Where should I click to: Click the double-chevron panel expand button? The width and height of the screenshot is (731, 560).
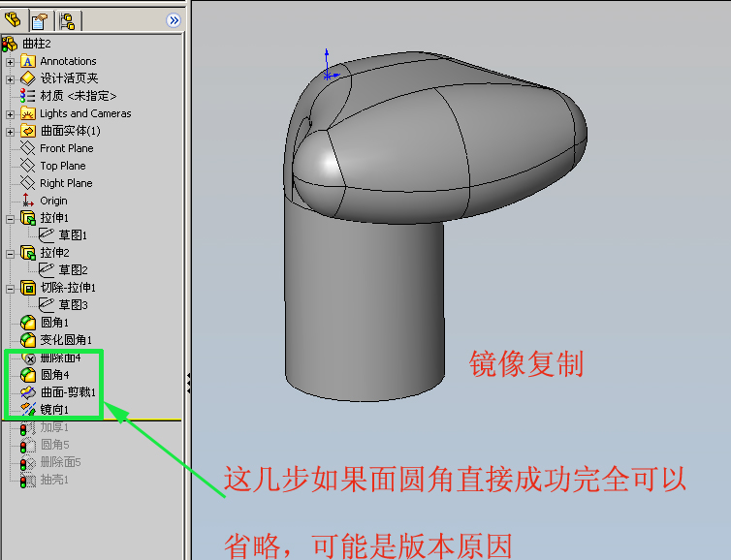tap(174, 20)
